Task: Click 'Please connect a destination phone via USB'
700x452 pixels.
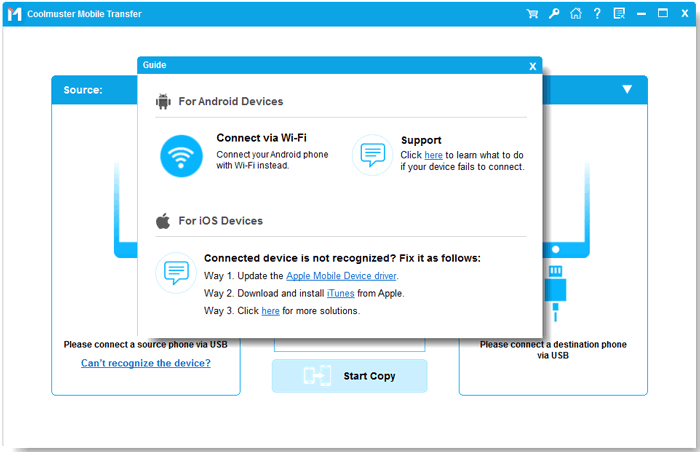Action: click(553, 350)
